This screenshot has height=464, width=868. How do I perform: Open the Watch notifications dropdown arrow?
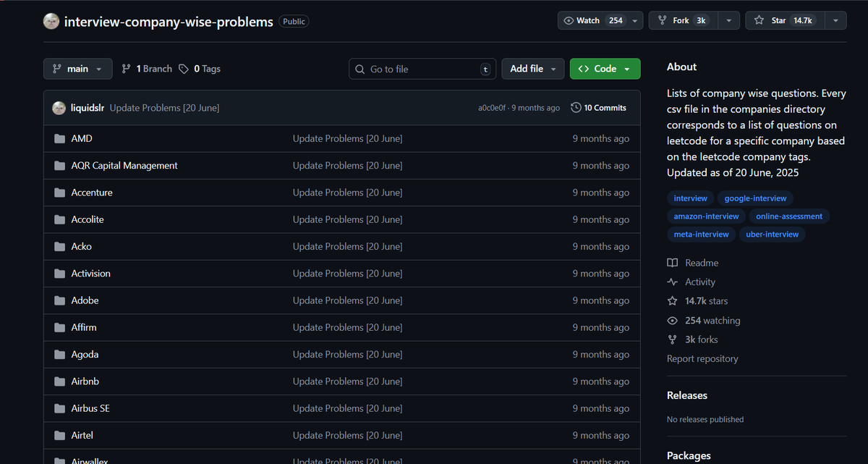(x=635, y=21)
